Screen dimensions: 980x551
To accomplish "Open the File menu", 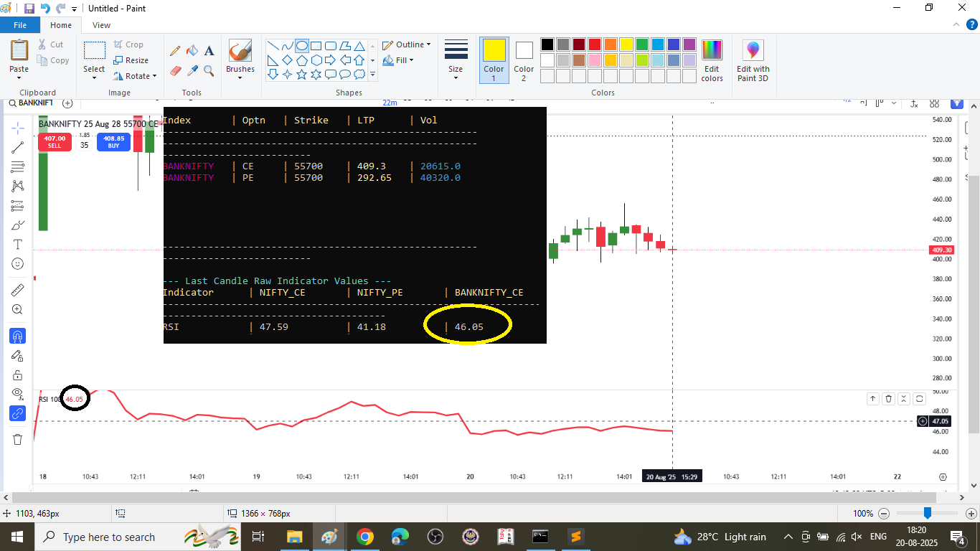I will pyautogui.click(x=20, y=25).
